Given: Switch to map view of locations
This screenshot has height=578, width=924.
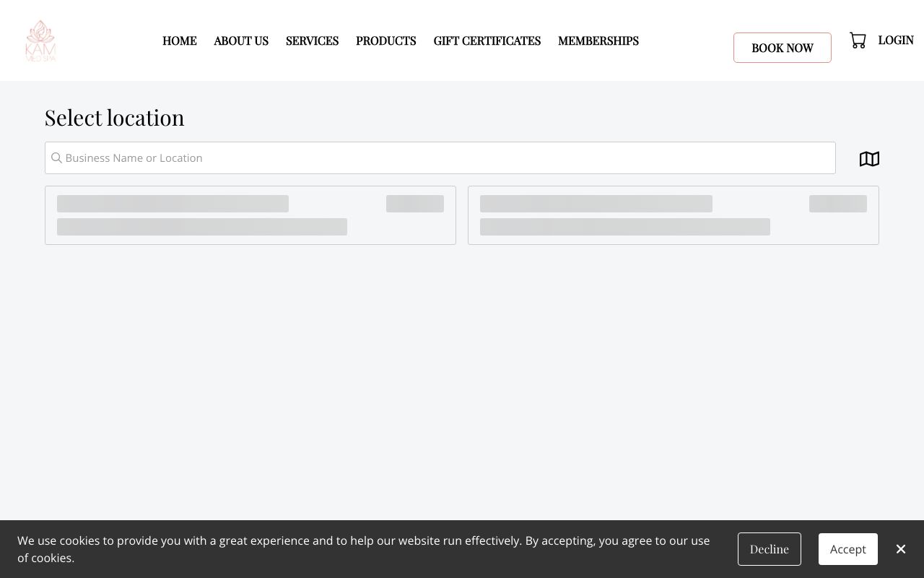Looking at the screenshot, I should tap(869, 159).
